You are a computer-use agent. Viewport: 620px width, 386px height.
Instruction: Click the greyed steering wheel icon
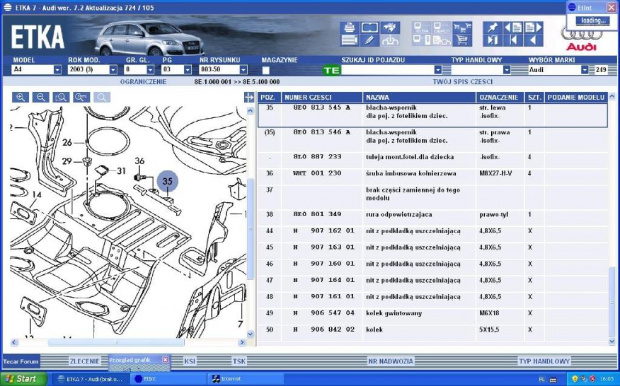click(390, 40)
